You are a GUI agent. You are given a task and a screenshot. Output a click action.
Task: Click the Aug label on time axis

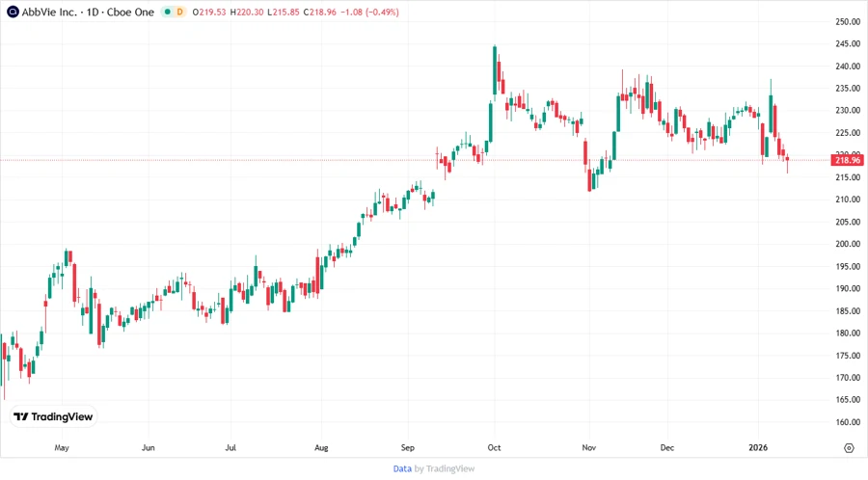point(321,447)
